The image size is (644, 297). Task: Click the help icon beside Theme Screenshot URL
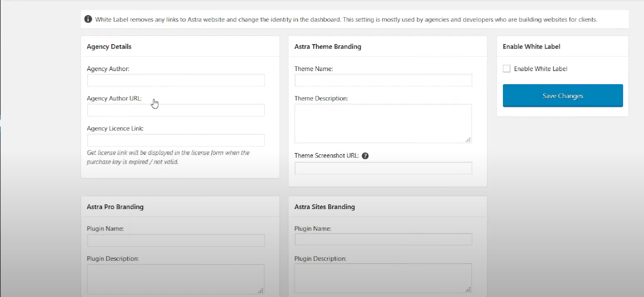point(365,156)
